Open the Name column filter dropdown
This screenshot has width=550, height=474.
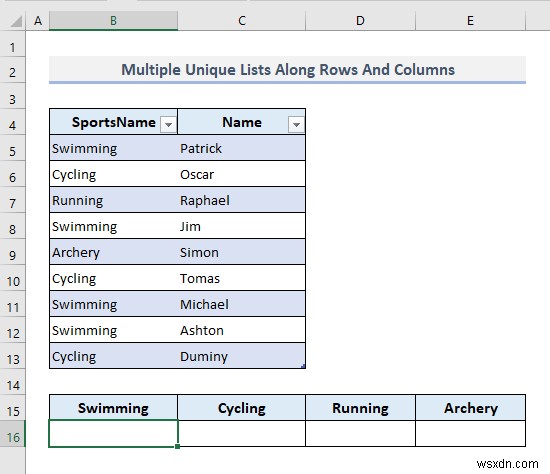pos(296,125)
